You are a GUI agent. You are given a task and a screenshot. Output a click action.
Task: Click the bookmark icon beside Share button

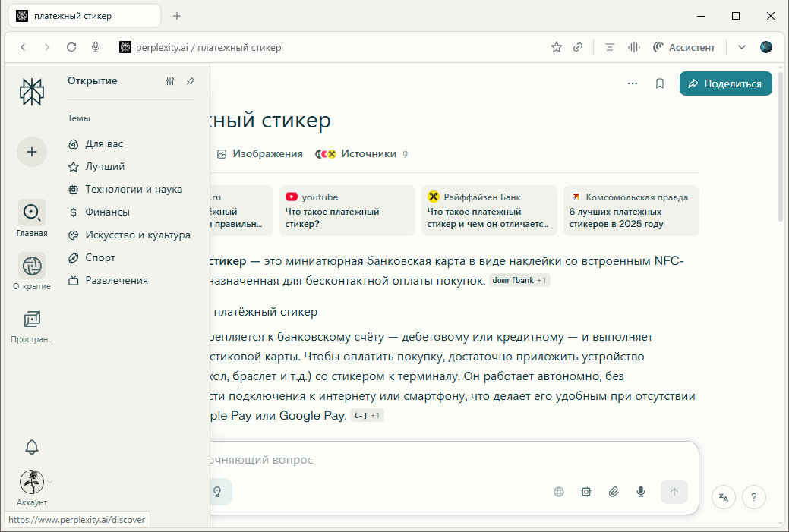(660, 83)
